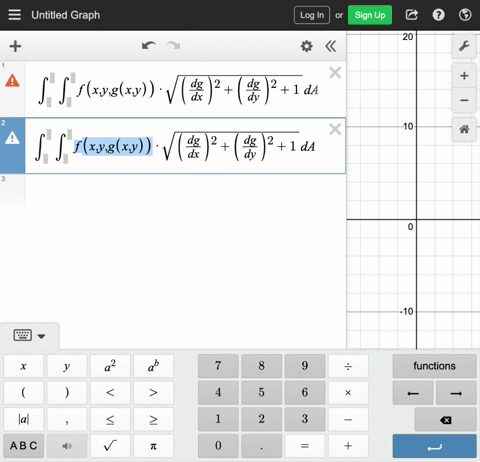Tap the greater than or equal key
This screenshot has width=480, height=462.
point(153,419)
